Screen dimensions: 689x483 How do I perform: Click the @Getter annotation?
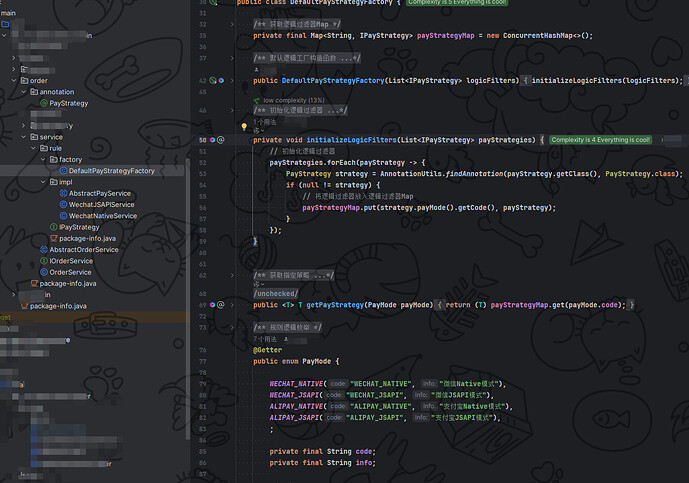coord(268,350)
